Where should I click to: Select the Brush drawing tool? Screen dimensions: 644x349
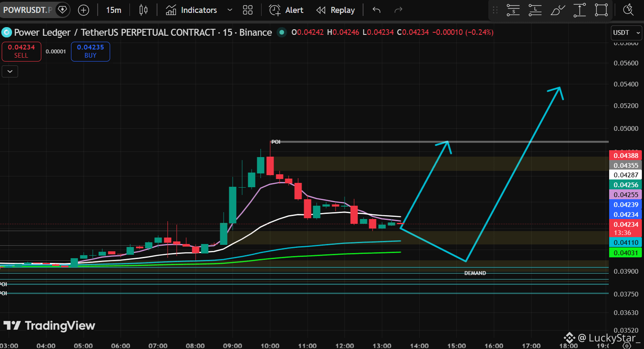(x=558, y=10)
